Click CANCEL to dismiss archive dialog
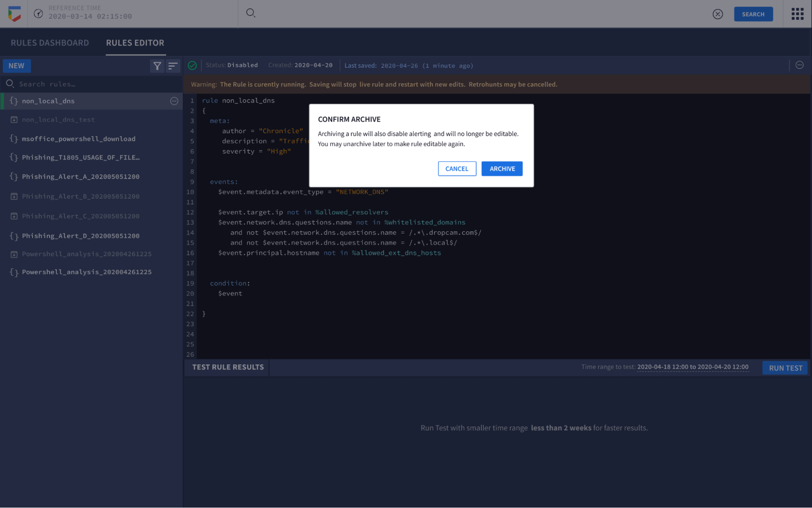 (457, 169)
